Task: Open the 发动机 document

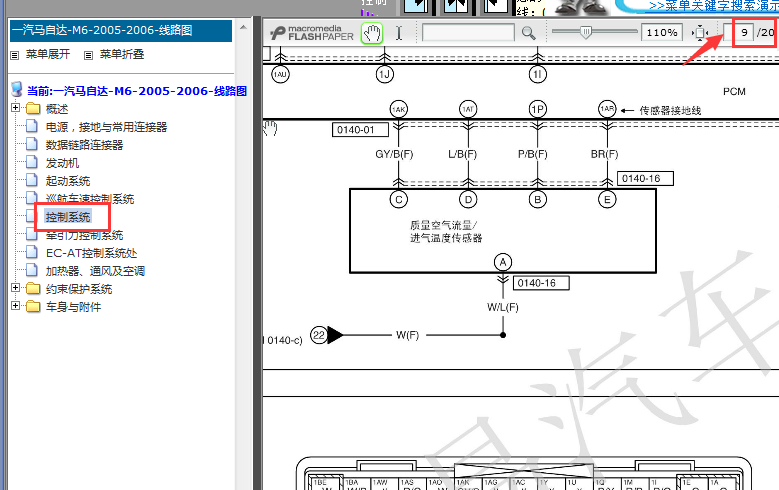Action: 62,163
